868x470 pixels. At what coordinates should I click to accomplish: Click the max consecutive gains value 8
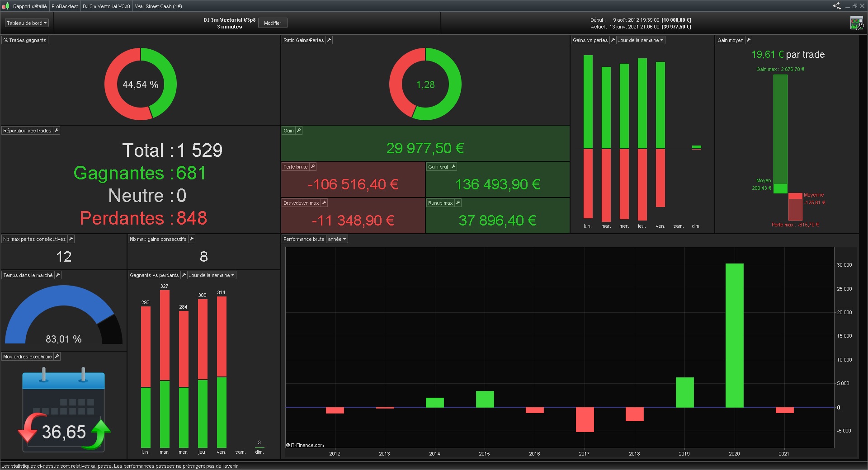(204, 257)
